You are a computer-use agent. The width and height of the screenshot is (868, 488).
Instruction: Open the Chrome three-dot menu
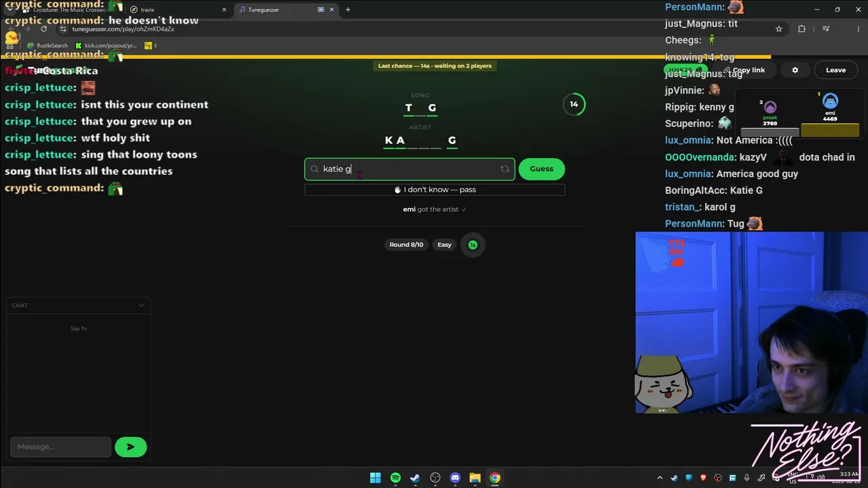[859, 29]
